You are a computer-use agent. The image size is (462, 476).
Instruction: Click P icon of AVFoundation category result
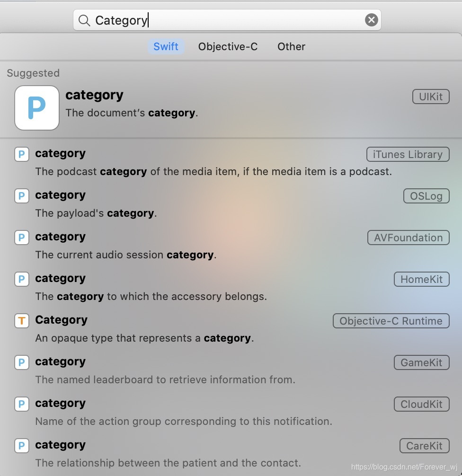pyautogui.click(x=22, y=238)
